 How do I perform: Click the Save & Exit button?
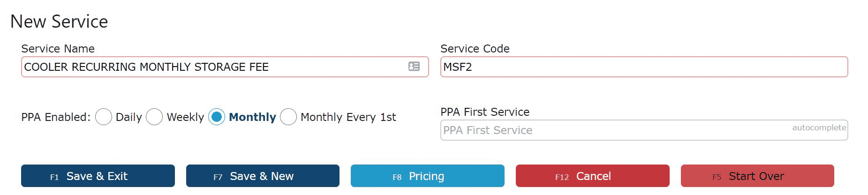pos(98,176)
